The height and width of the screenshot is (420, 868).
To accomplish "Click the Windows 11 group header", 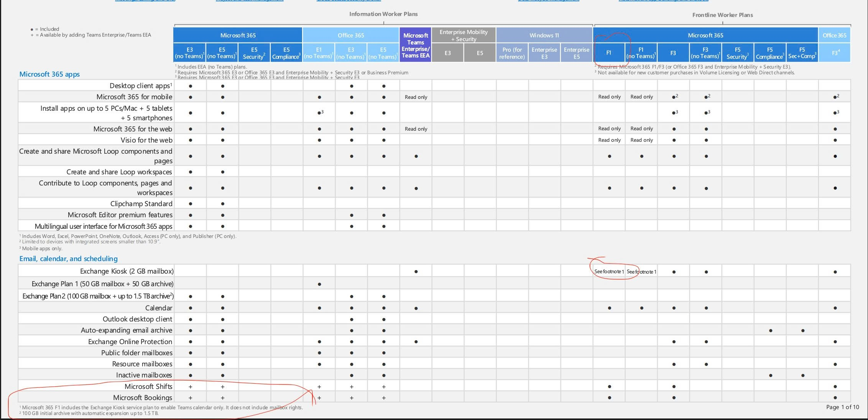I will 544,35.
